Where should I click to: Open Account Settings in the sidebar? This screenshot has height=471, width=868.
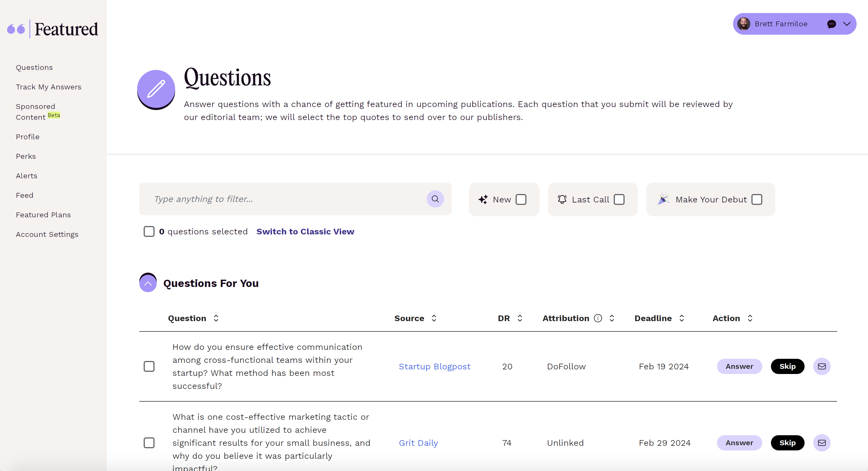(x=47, y=234)
